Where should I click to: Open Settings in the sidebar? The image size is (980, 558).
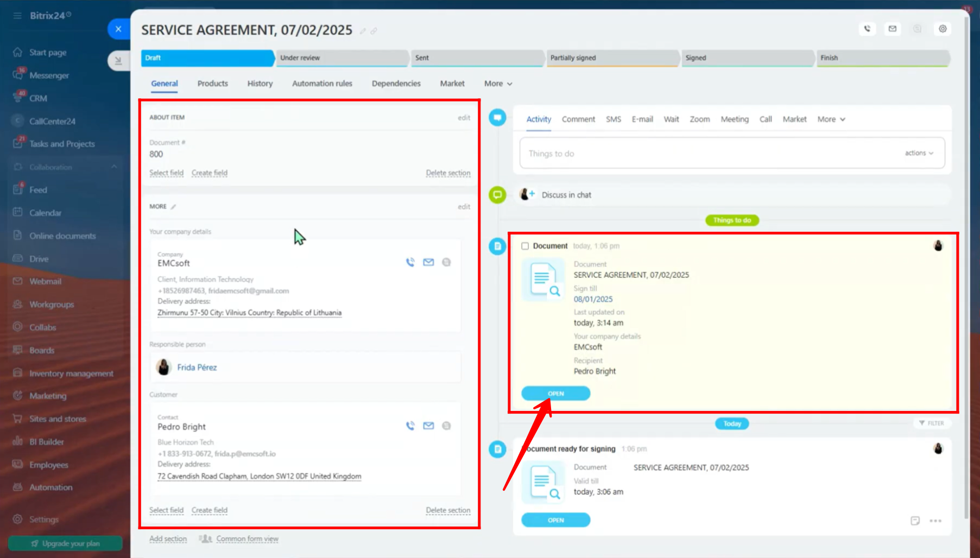click(43, 519)
